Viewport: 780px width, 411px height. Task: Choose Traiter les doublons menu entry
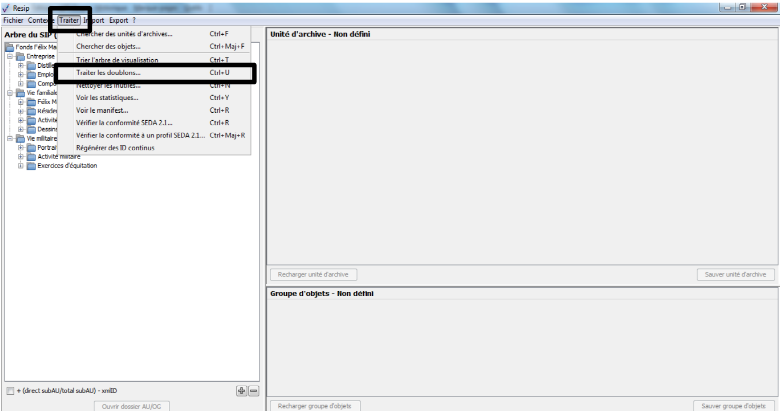coord(108,73)
